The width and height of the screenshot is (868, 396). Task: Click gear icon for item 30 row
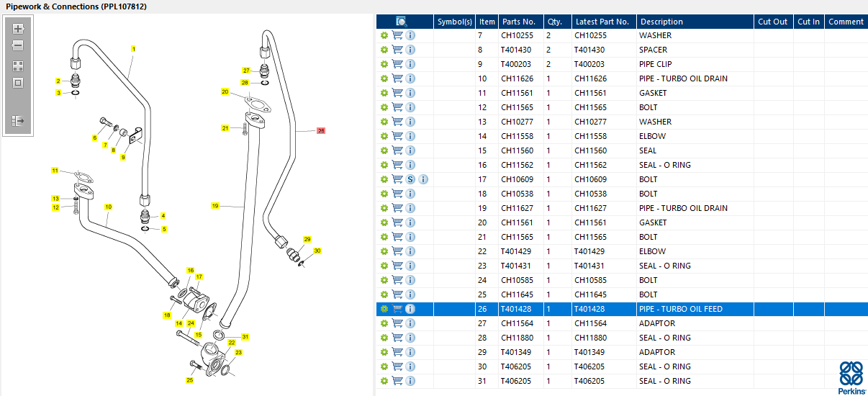(384, 366)
